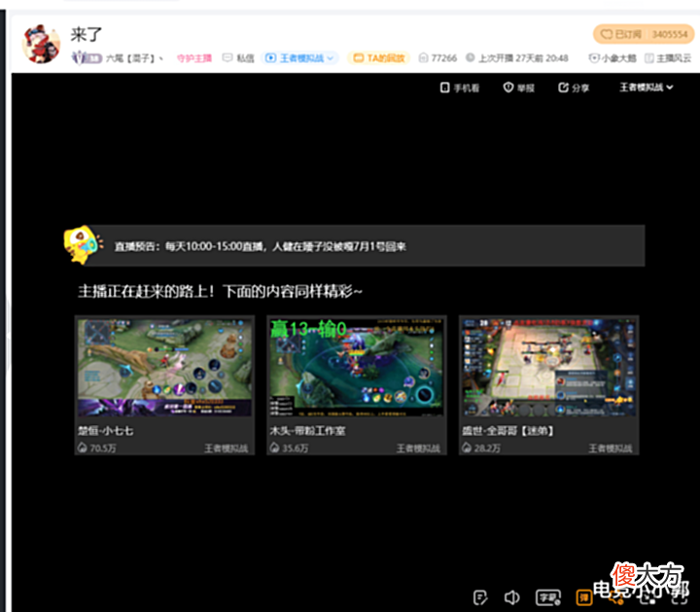The image size is (700, 612).
Task: Click 王者模拟战 tag on 木头-带粉工作室 card
Action: click(418, 449)
